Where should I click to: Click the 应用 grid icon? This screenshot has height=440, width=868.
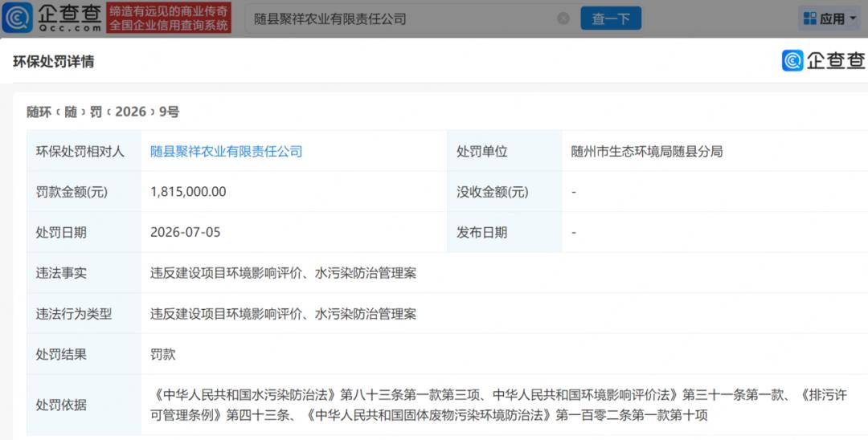coord(810,18)
